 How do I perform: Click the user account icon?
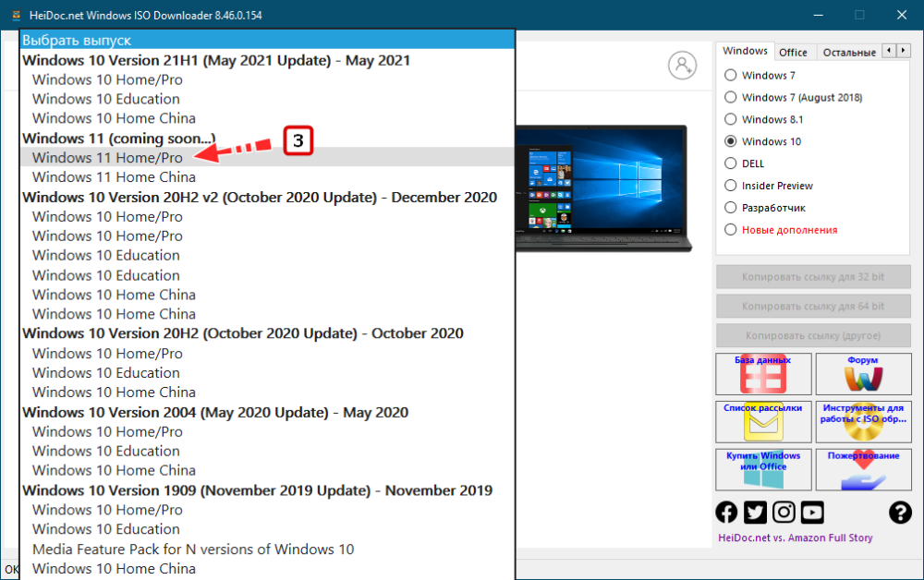coord(683,65)
